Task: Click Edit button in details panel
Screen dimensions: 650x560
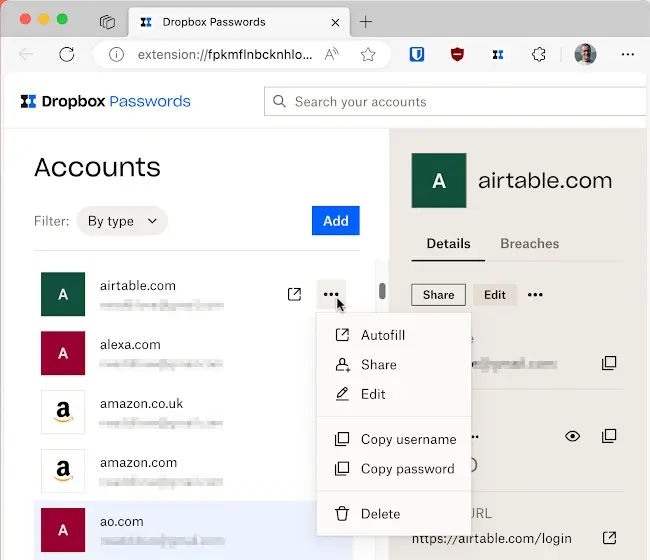Action: click(x=495, y=295)
